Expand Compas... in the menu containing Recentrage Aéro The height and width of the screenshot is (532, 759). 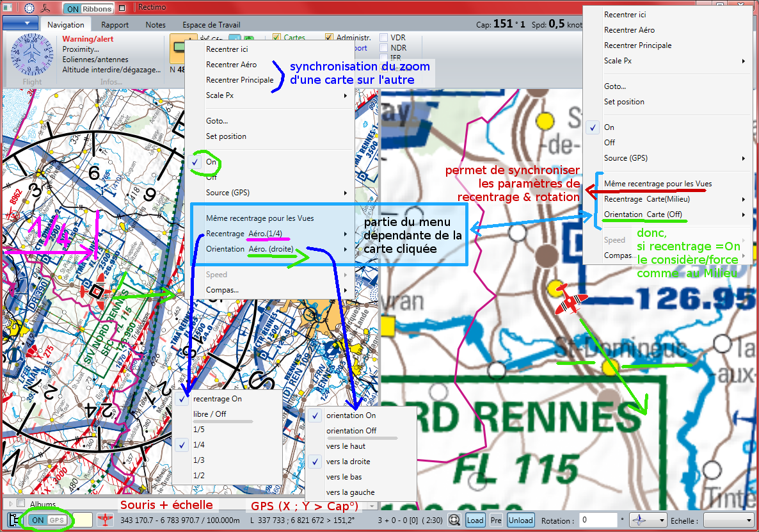pyautogui.click(x=270, y=290)
